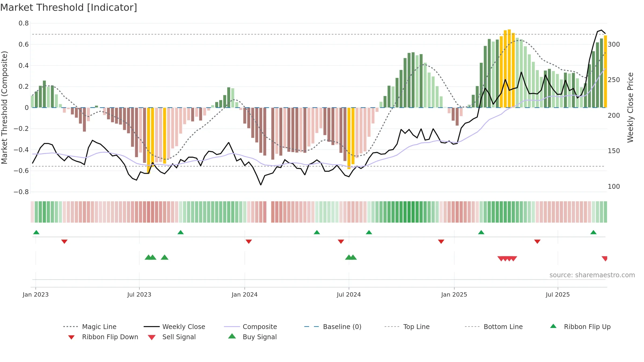Click the January 2023 ribbon flip up marker
Screen dimensions: 644x362
36,232
